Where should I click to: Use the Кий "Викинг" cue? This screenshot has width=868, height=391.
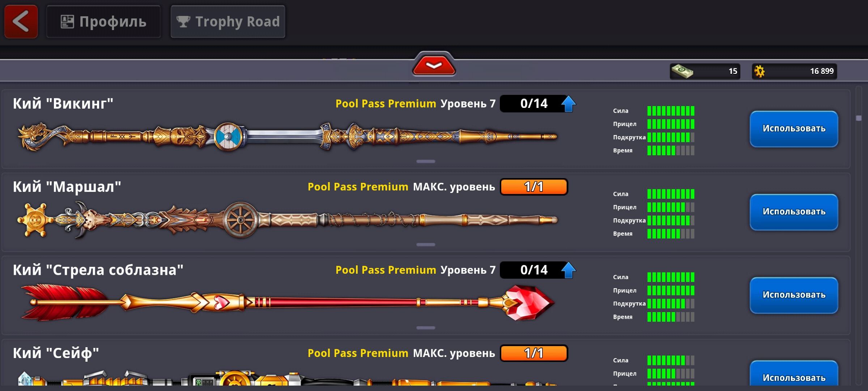pos(794,129)
